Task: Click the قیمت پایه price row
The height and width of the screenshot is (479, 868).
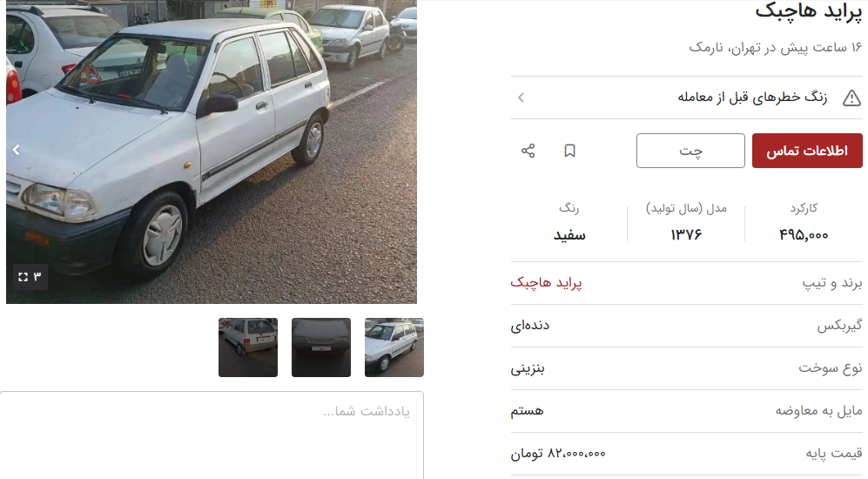Action: coord(686,454)
